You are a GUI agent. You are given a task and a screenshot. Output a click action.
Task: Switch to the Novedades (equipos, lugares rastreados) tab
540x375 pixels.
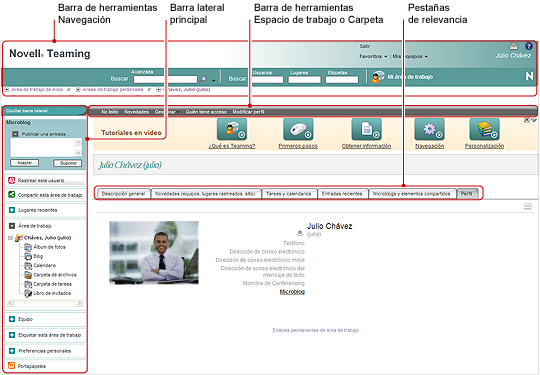point(206,194)
